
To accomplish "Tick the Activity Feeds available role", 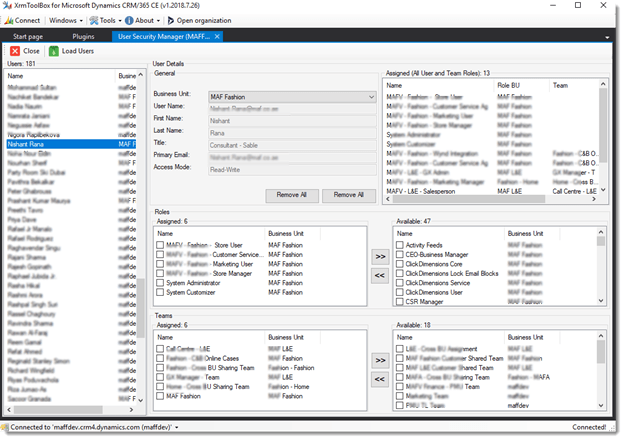I will (400, 243).
